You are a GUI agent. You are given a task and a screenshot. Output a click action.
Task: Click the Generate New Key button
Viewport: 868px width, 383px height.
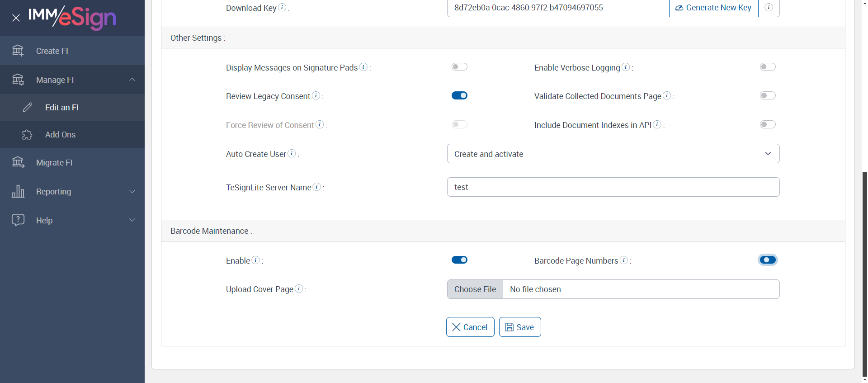pos(713,8)
